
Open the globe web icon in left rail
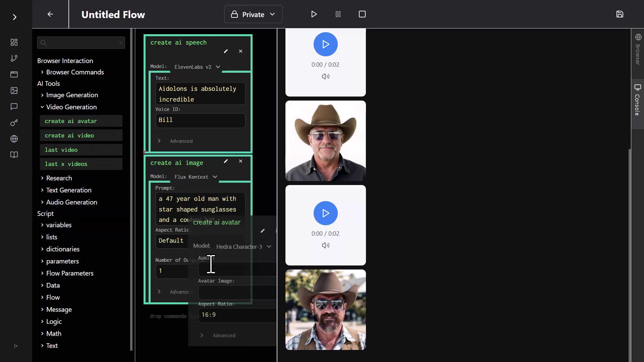tap(14, 139)
